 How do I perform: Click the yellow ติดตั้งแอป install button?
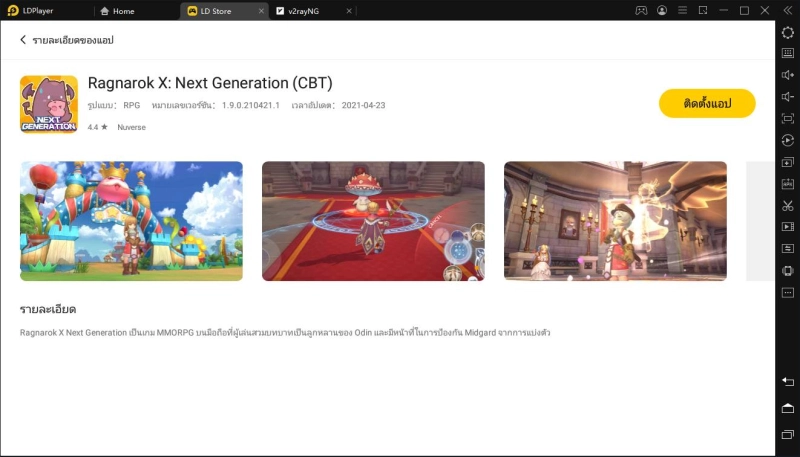pos(707,104)
